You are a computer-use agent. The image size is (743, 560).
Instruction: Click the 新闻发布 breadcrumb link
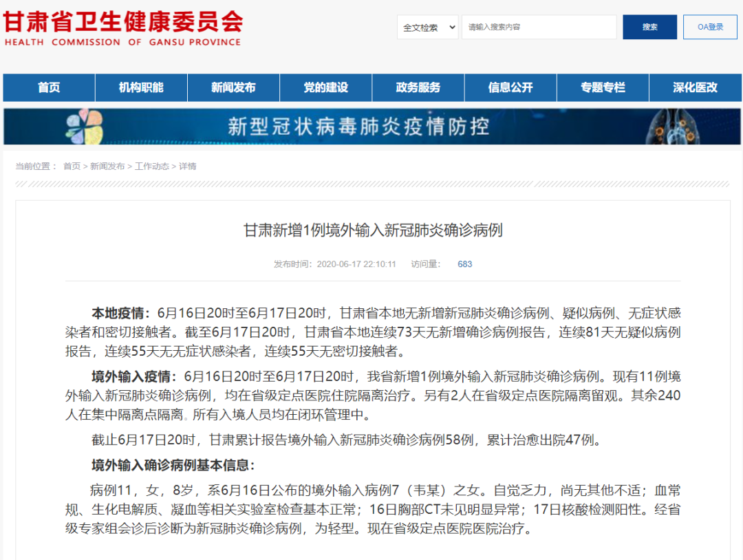pos(107,166)
